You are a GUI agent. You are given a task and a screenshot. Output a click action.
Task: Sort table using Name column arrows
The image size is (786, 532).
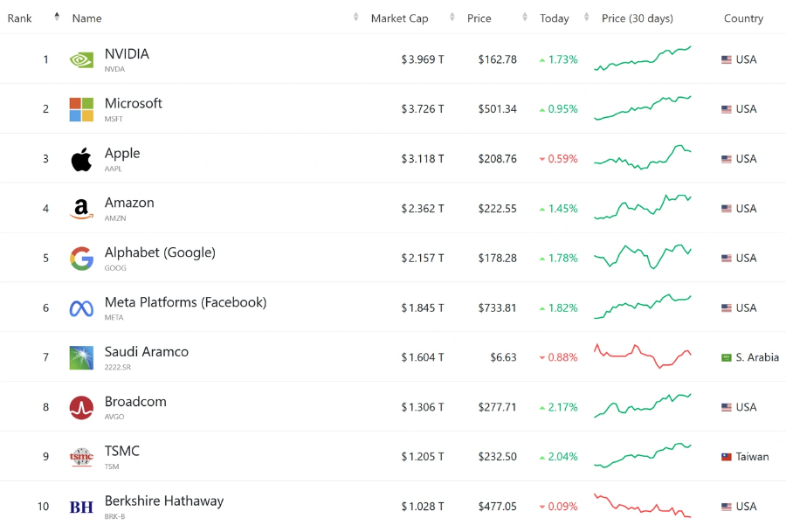[355, 17]
